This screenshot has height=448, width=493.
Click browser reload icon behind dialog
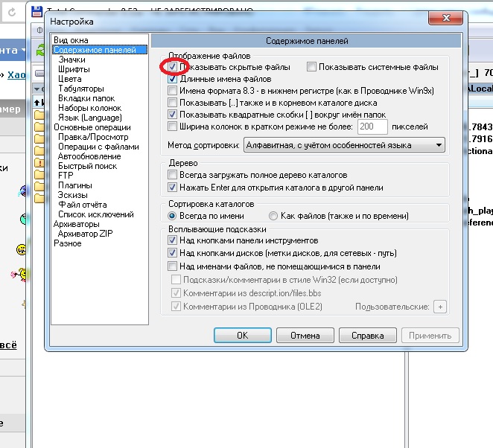[x=12, y=12]
